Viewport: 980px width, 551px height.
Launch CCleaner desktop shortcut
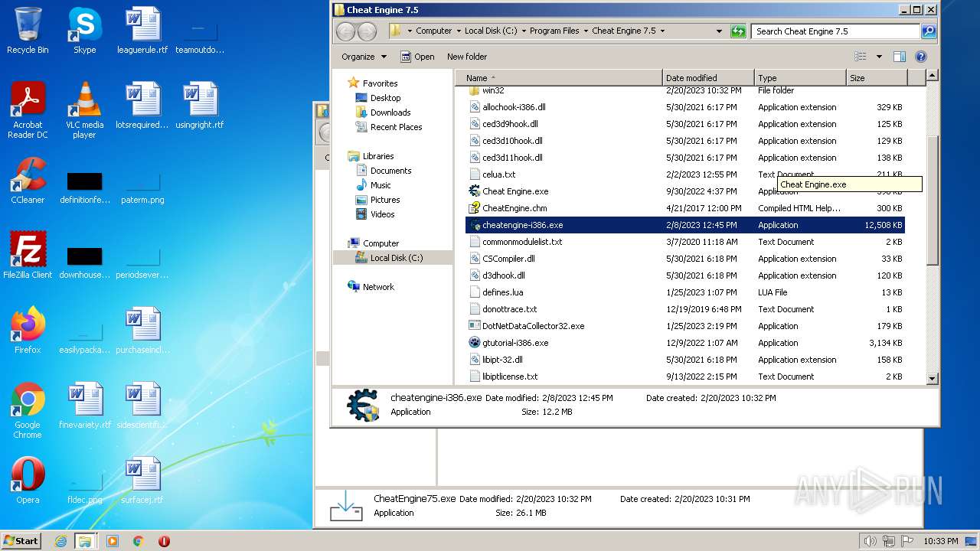point(28,181)
